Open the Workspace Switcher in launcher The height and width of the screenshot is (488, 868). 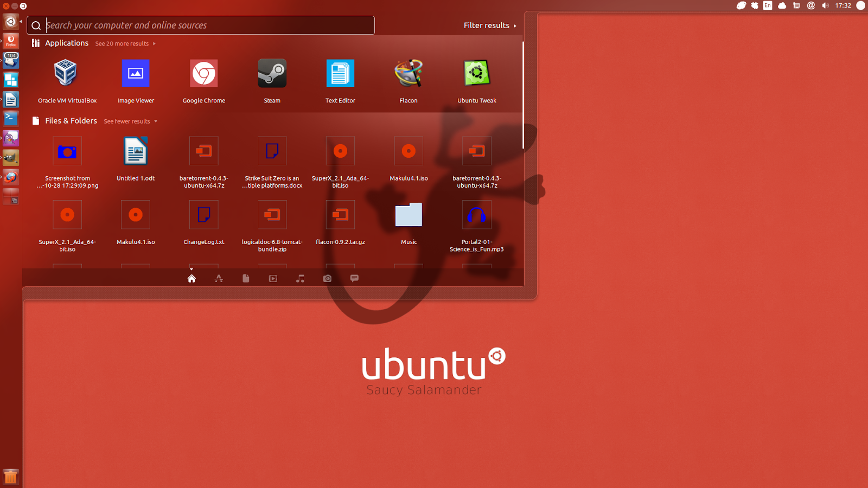(11, 197)
